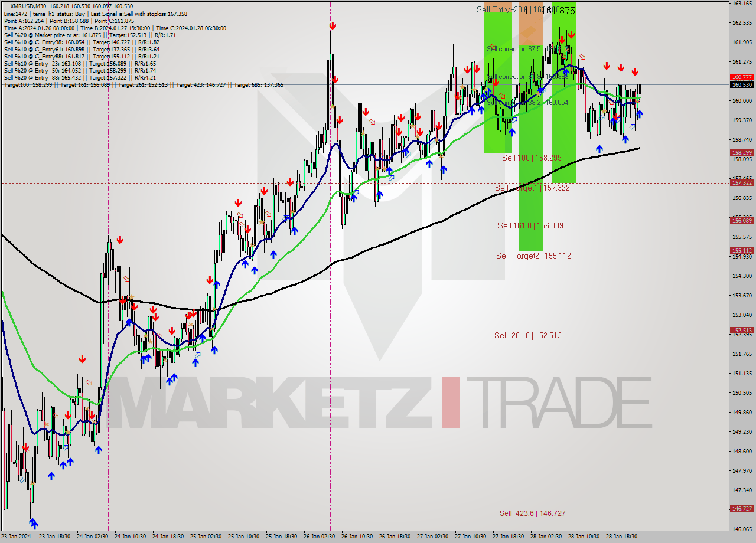Click the '26 Jan 02:30' time label
This screenshot has width=756, height=543.
320,537
